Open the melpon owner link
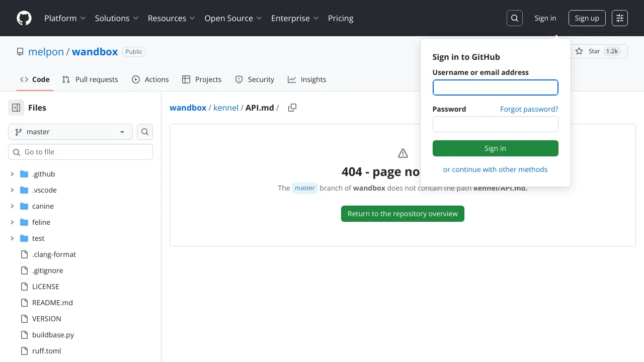The width and height of the screenshot is (644, 362). pyautogui.click(x=46, y=52)
